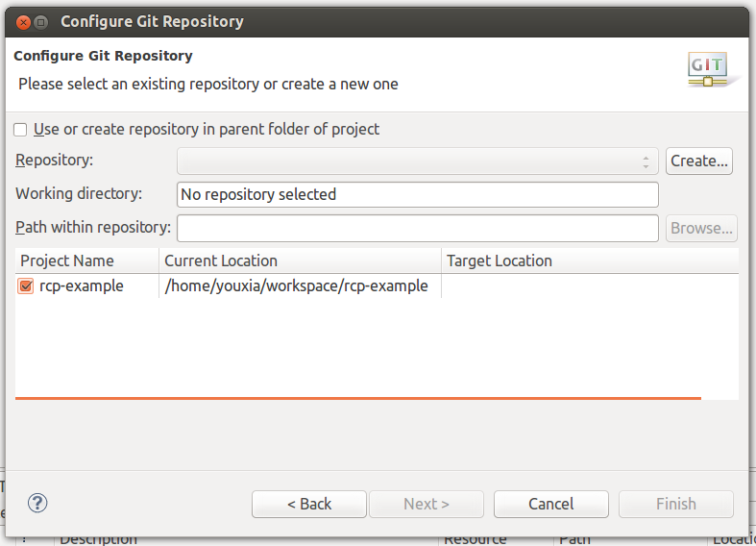The image size is (756, 546).
Task: Open the Repository combo box
Action: [x=418, y=161]
